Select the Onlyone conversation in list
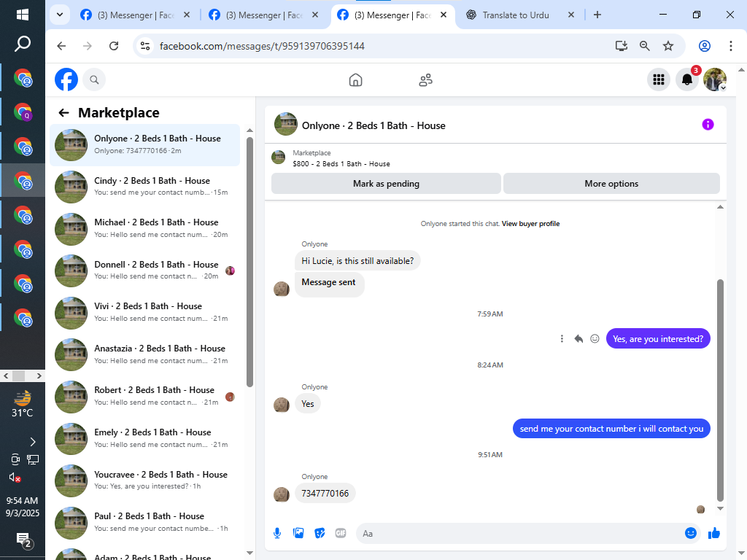 (145, 145)
